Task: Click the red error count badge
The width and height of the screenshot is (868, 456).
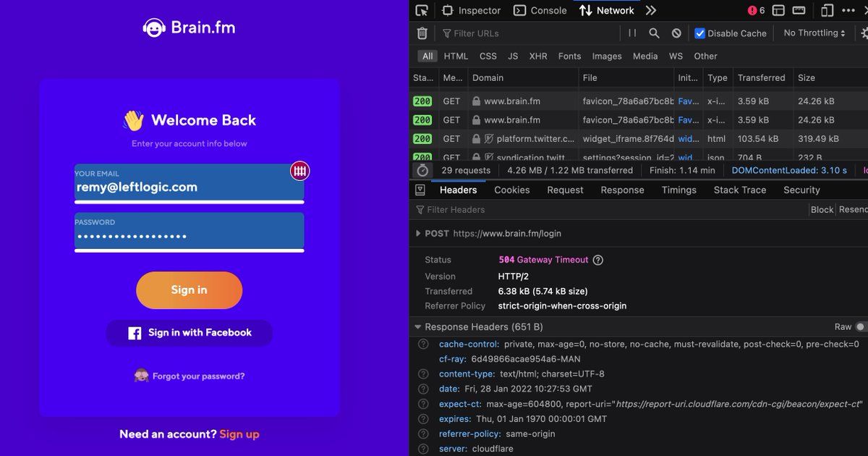Action: 756,10
